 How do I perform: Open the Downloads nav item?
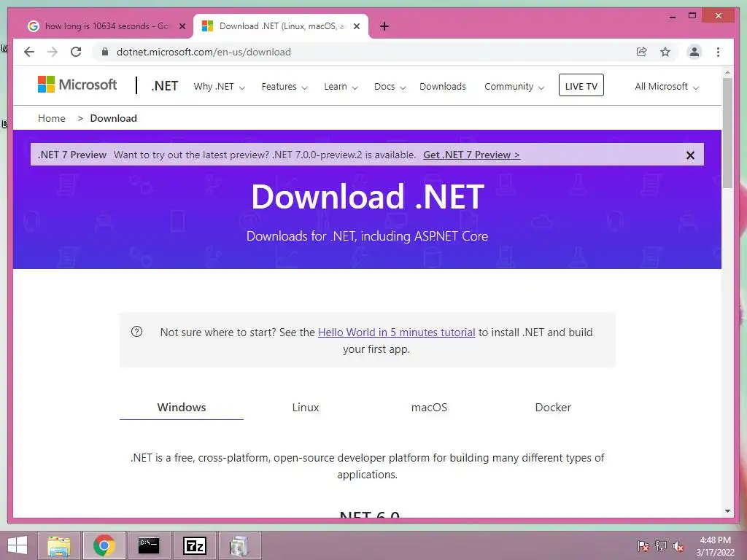click(443, 87)
